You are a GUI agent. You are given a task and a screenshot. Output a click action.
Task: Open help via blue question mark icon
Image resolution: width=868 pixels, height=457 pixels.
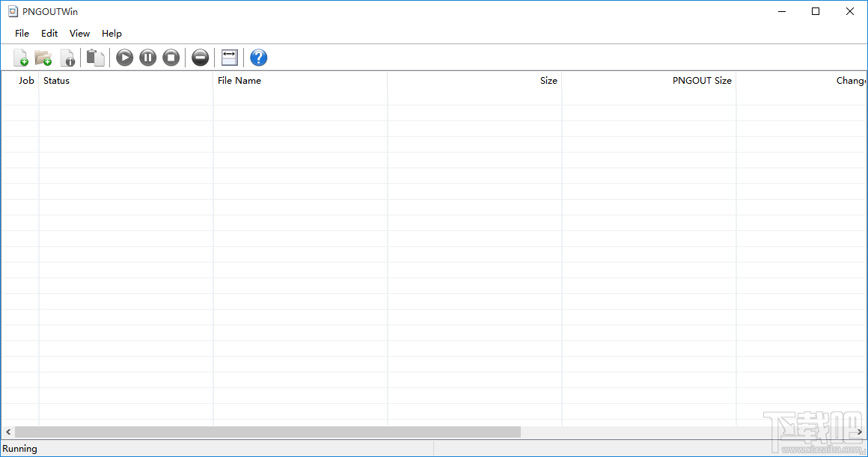pyautogui.click(x=258, y=58)
